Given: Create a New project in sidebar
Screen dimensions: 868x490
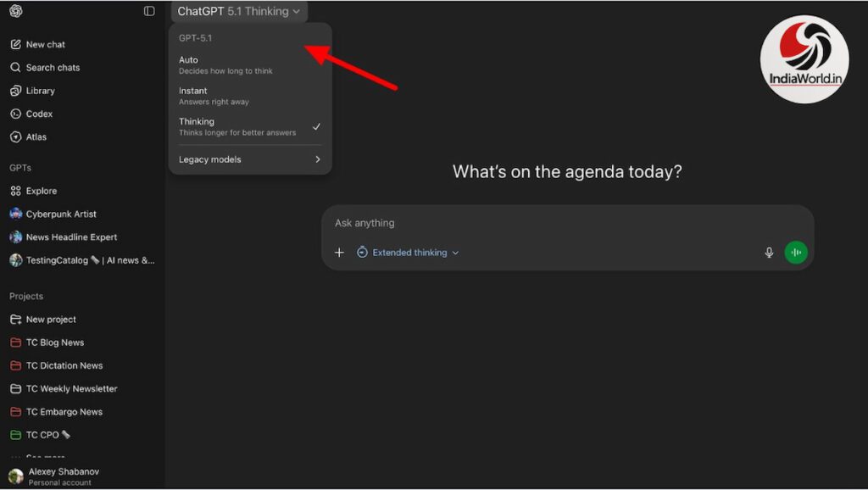Looking at the screenshot, I should pyautogui.click(x=51, y=320).
